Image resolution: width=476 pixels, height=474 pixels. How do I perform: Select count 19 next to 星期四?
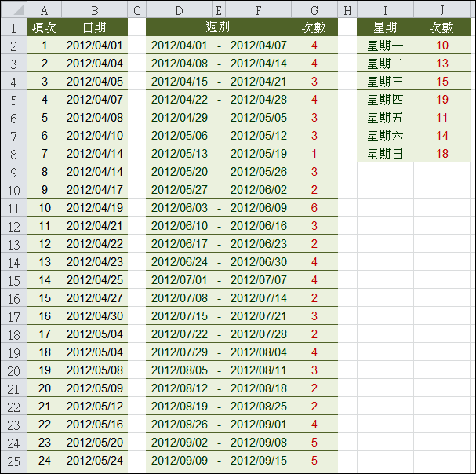click(x=442, y=100)
